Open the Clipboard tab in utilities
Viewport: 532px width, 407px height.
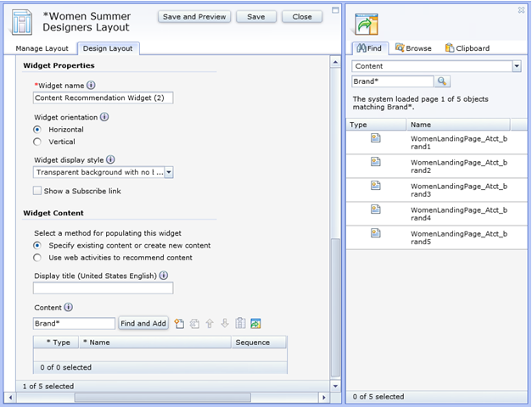pyautogui.click(x=468, y=48)
